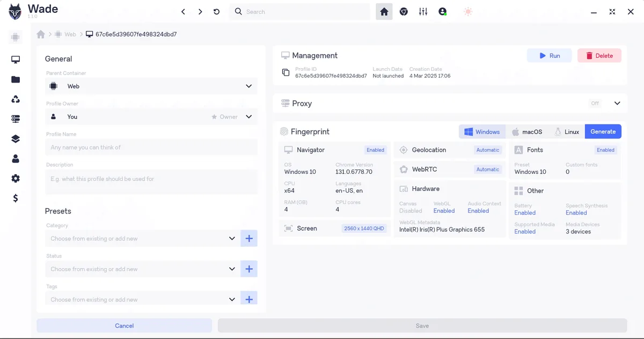Viewport: 644px width, 339px height.
Task: Add a new Tag with plus
Action: [x=249, y=299]
